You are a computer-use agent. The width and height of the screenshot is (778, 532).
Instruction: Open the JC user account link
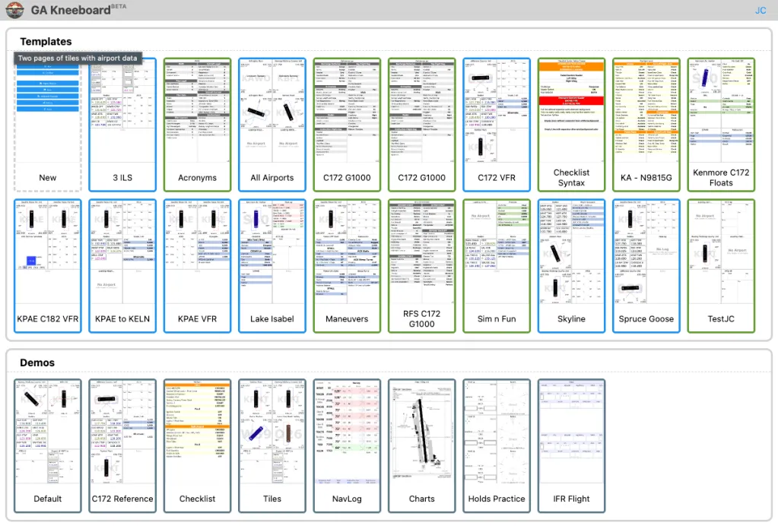[760, 11]
